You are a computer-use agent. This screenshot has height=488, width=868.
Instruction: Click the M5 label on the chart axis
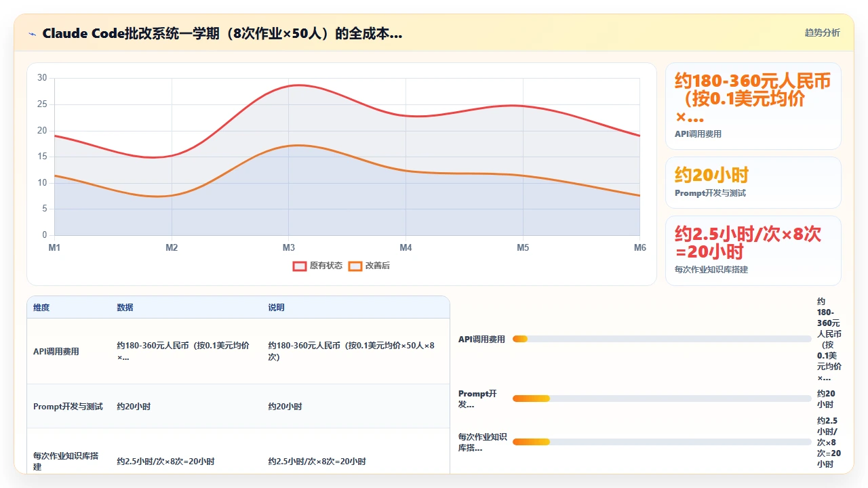tap(523, 247)
